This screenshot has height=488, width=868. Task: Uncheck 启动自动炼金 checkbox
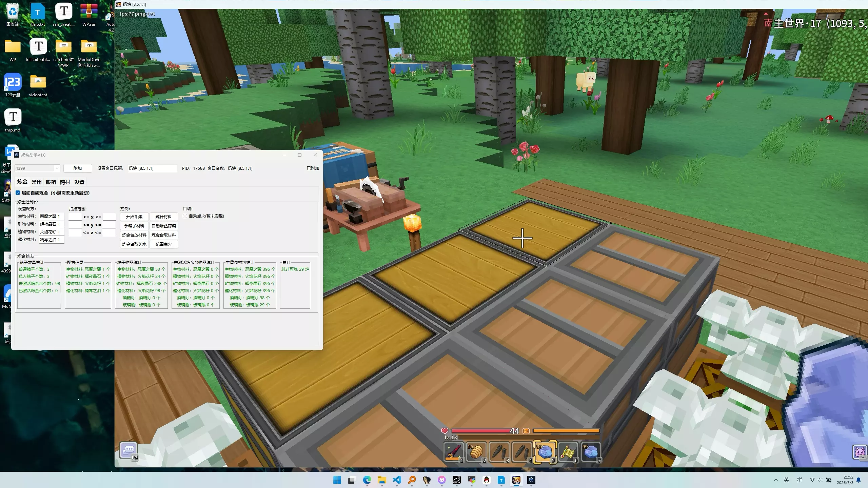tap(18, 193)
